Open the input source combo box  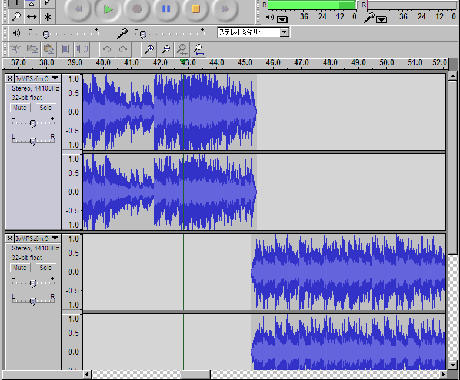coord(253,32)
